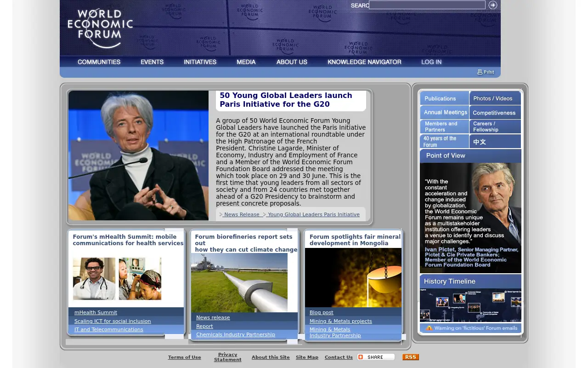This screenshot has height=368, width=588.
Task: Open the orange RSS feed icon
Action: (x=411, y=357)
